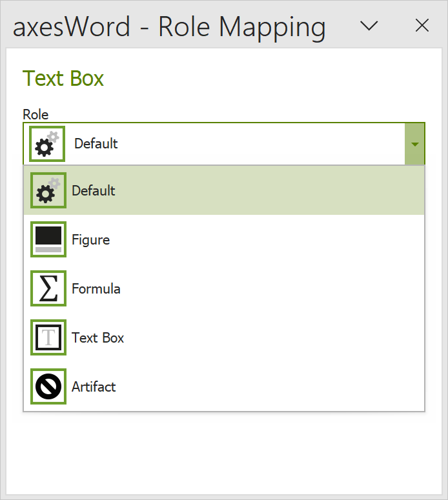Select the Figure role label
Viewport: 448px width, 500px height.
(x=90, y=240)
